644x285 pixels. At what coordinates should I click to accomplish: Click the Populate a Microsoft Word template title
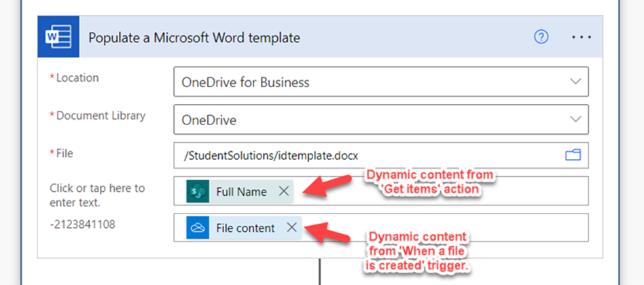point(194,38)
